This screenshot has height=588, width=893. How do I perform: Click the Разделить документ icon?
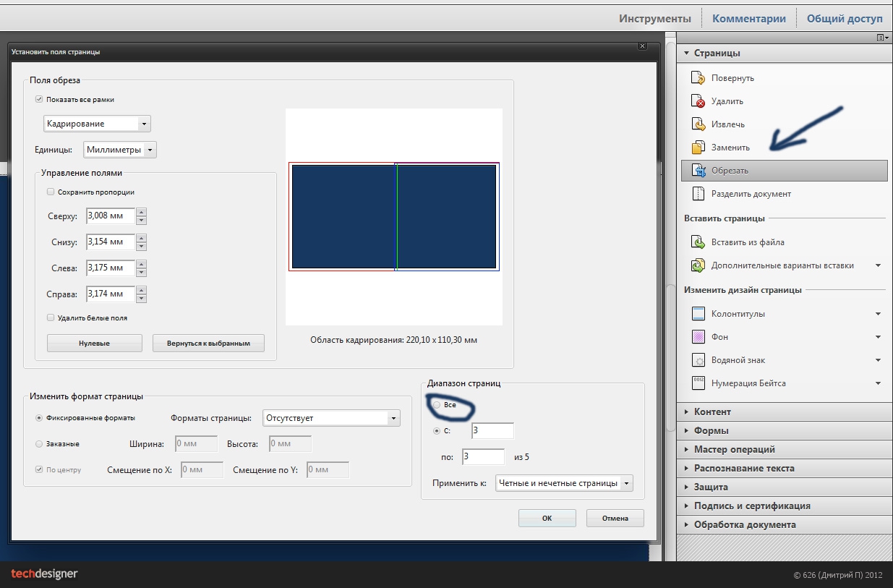click(698, 194)
